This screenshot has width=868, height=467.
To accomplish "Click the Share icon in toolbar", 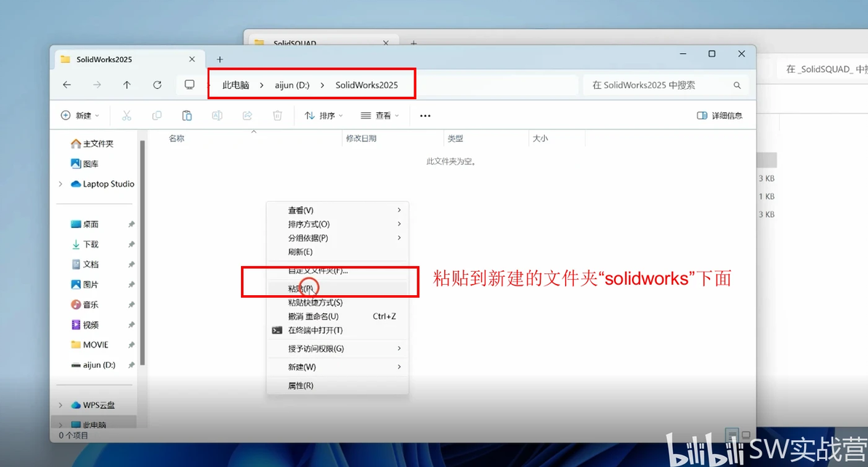I will (248, 115).
